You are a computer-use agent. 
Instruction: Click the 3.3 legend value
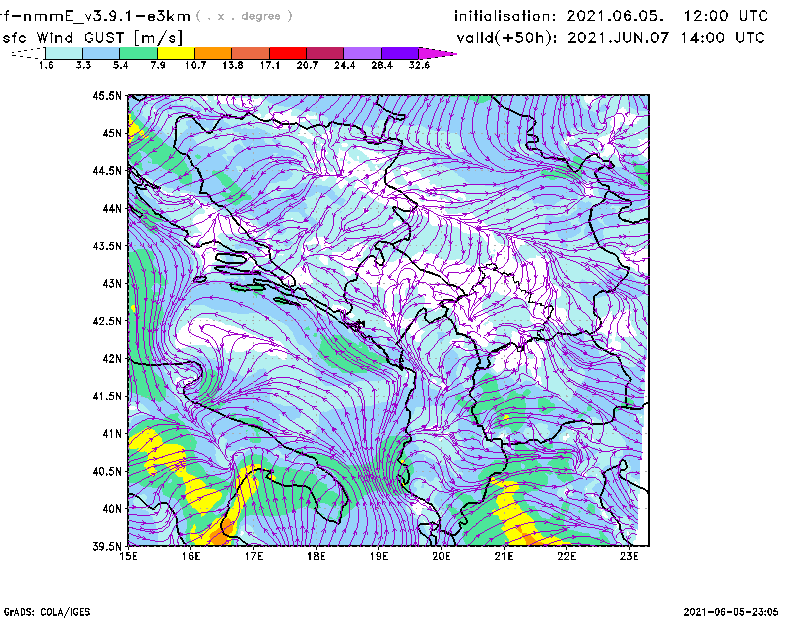(x=83, y=65)
